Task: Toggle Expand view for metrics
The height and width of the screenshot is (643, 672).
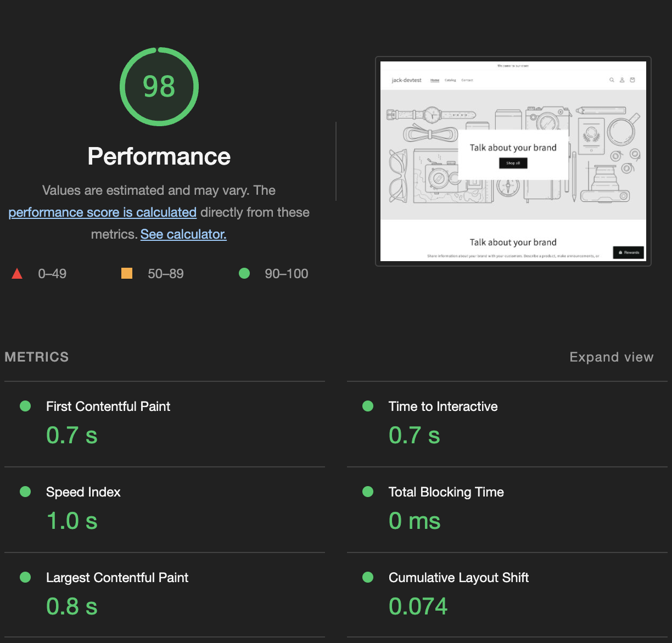Action: coord(612,357)
